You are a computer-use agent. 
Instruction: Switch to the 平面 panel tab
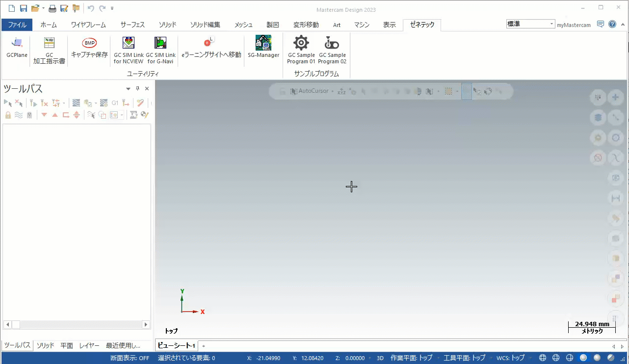(x=67, y=345)
